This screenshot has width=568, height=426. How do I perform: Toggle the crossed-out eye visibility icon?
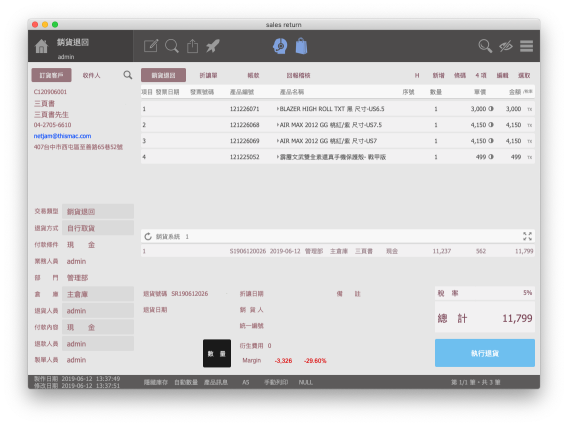click(x=506, y=46)
